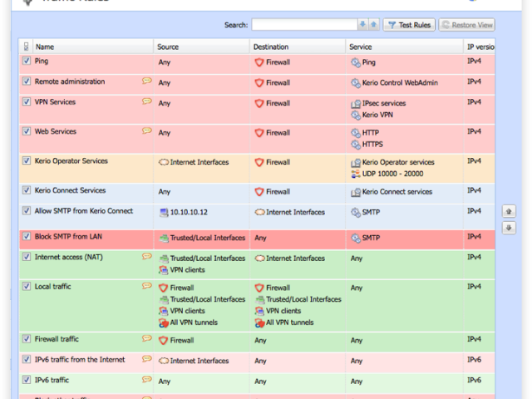Click the search previous-result arrow
This screenshot has height=399, width=532.
[374, 25]
